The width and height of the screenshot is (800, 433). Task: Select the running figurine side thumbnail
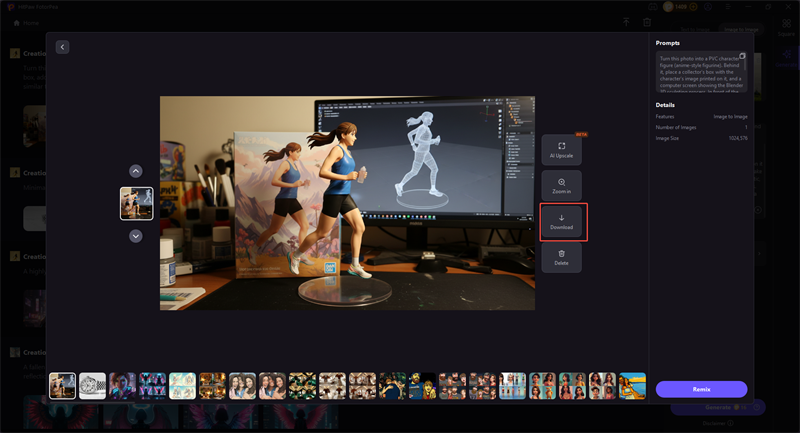tap(136, 203)
